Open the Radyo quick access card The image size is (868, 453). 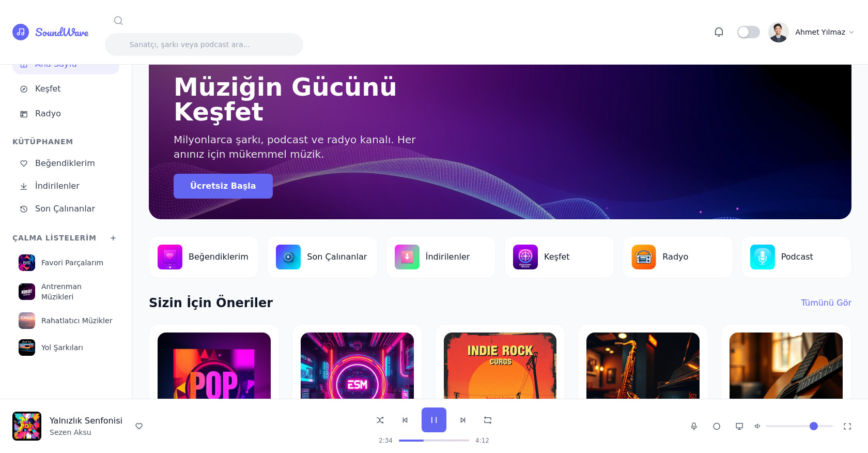(678, 257)
